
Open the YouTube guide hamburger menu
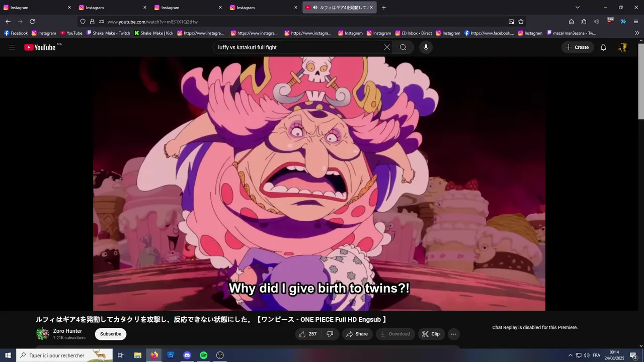12,47
